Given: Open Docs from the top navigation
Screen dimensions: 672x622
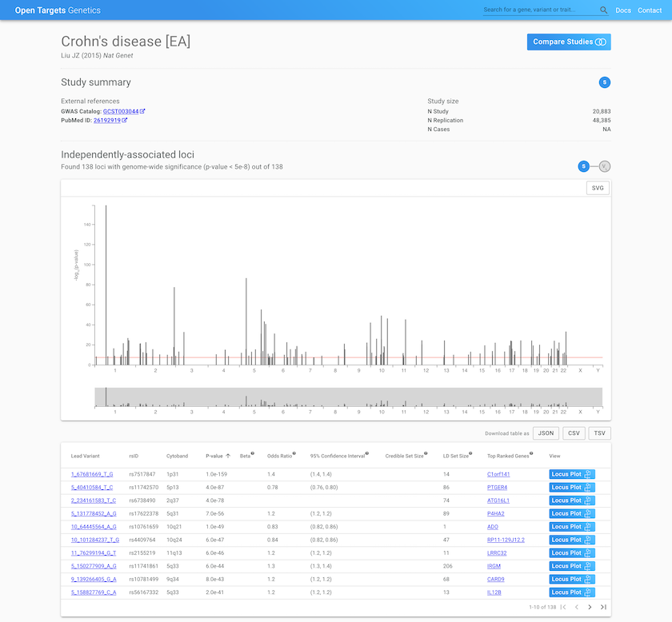Looking at the screenshot, I should point(623,10).
